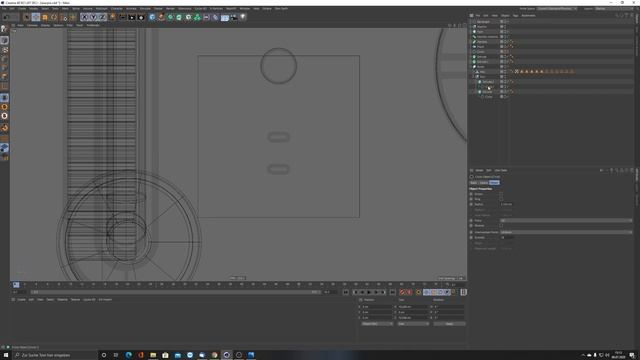Select the Scale tool

[45, 17]
